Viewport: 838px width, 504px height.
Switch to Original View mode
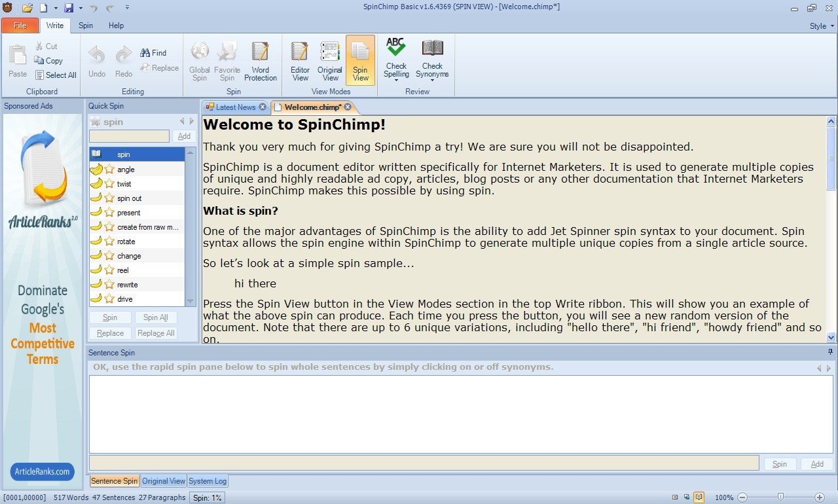330,61
